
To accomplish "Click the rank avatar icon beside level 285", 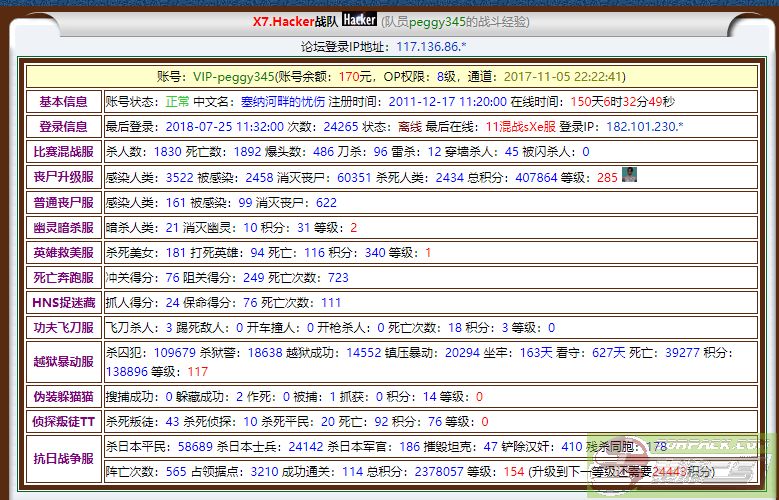I will (x=630, y=175).
